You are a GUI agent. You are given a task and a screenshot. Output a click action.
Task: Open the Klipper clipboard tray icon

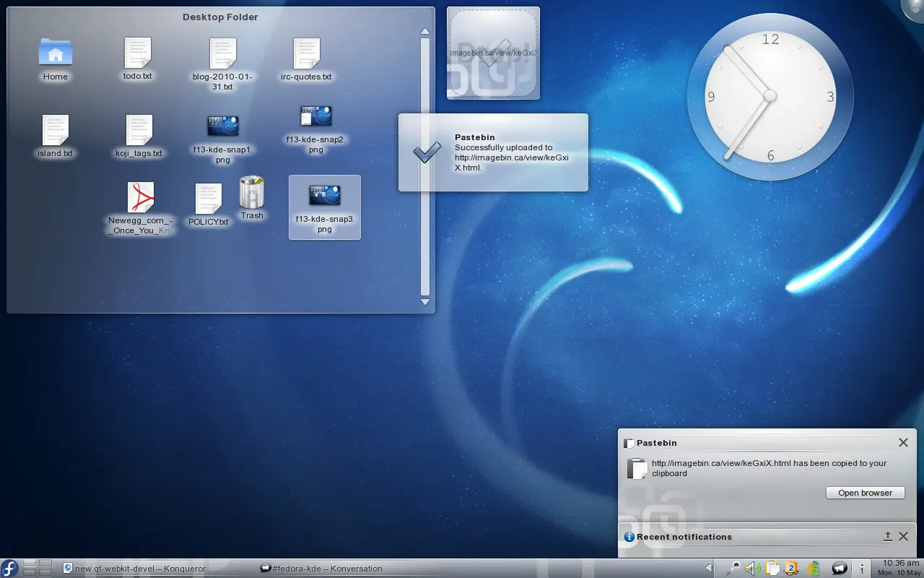772,569
